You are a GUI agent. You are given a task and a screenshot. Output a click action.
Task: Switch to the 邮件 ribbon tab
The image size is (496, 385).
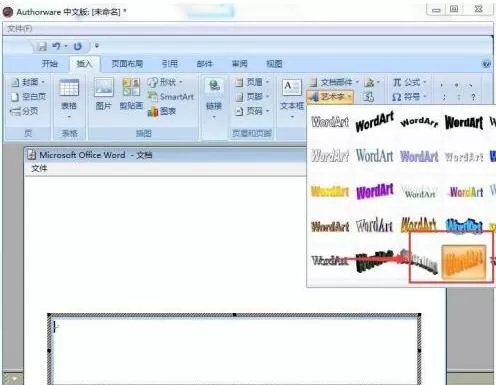(x=204, y=63)
